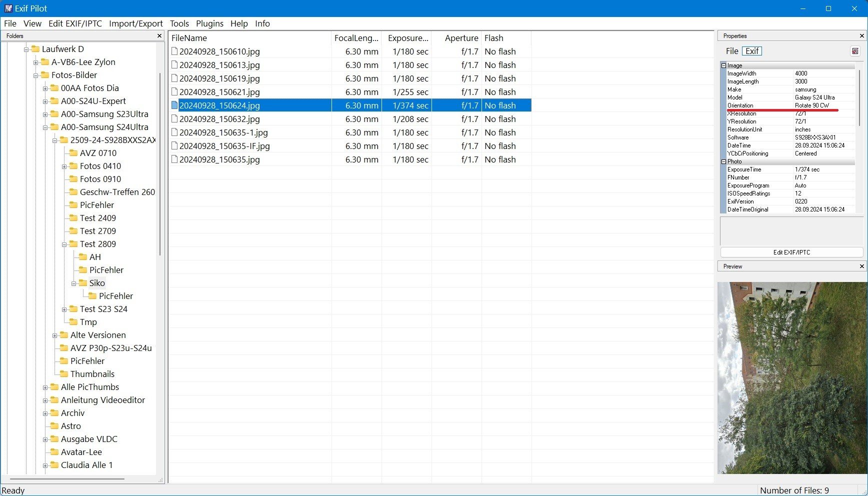Collapse the Fotos-Bilder folder node
868x496 pixels.
point(35,75)
